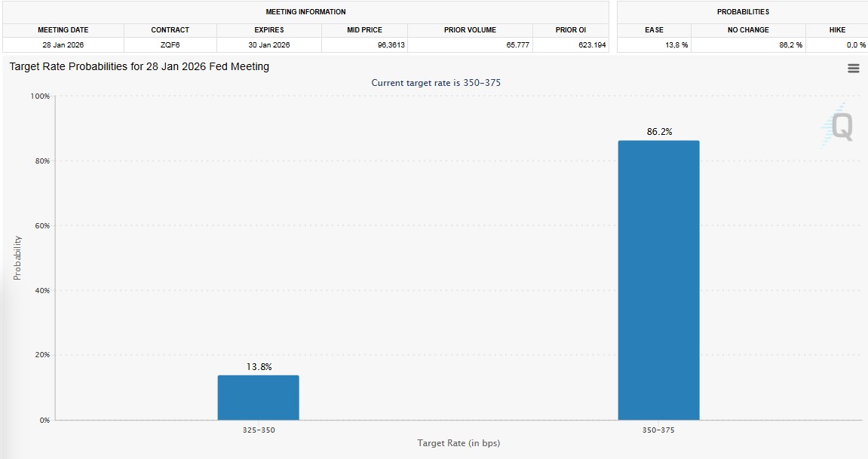868x459 pixels.
Task: Click the MID PRICE column header
Action: (364, 30)
